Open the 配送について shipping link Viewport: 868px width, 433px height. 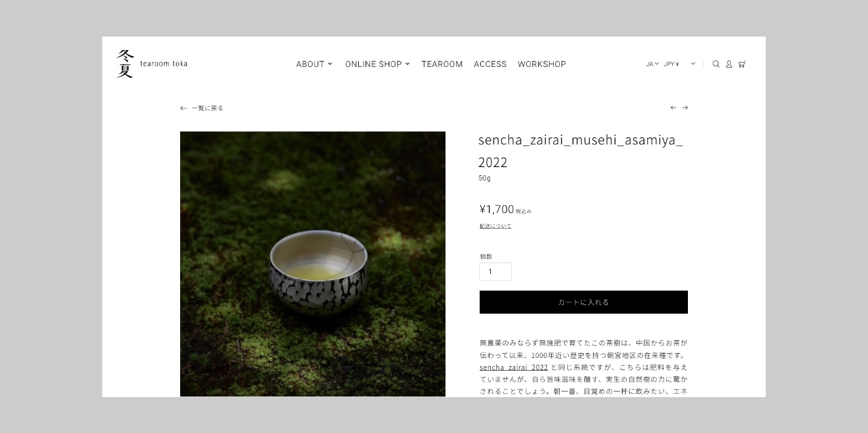coord(496,226)
